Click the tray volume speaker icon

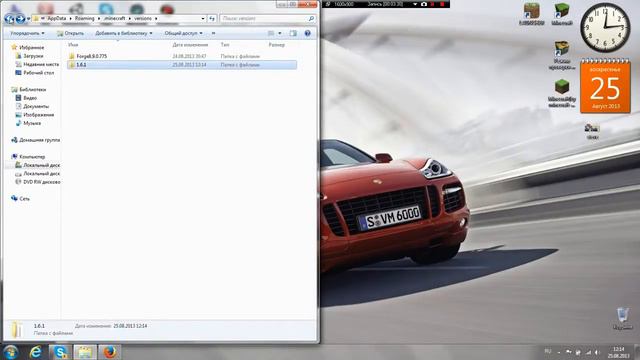597,352
